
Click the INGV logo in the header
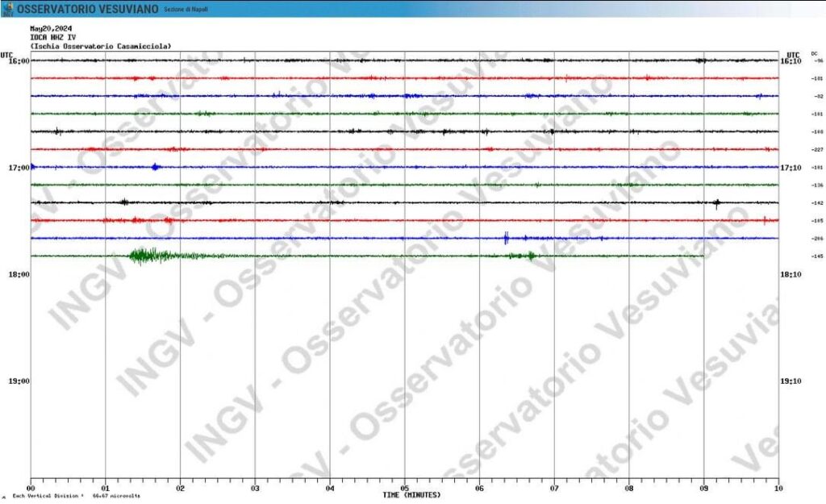point(8,9)
